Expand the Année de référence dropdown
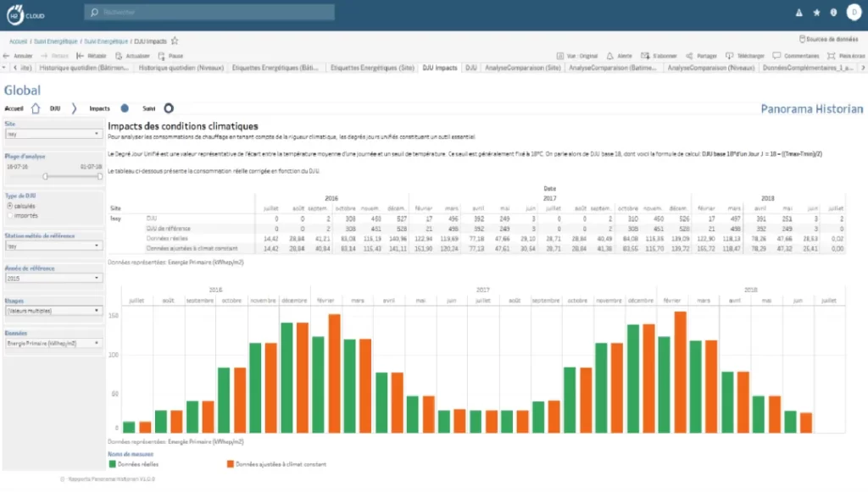 (53, 279)
